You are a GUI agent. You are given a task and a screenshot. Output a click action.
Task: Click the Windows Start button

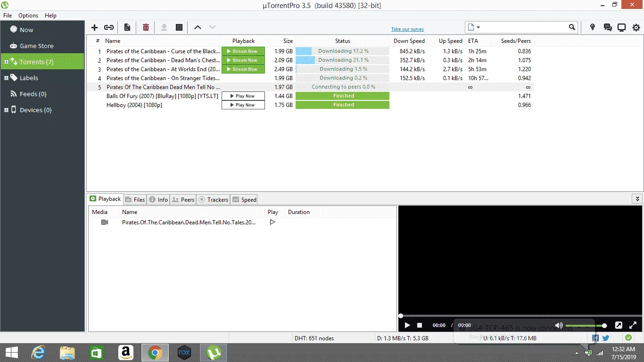pyautogui.click(x=11, y=352)
